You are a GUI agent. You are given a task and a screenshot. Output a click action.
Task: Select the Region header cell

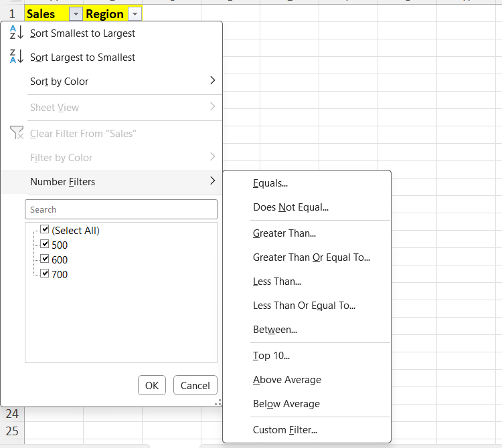pyautogui.click(x=105, y=14)
